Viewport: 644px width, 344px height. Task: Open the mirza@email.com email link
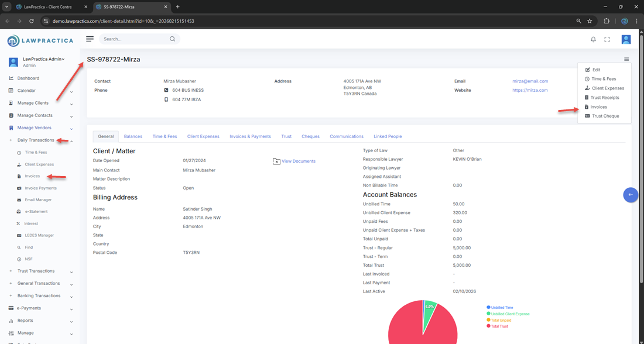coord(530,81)
